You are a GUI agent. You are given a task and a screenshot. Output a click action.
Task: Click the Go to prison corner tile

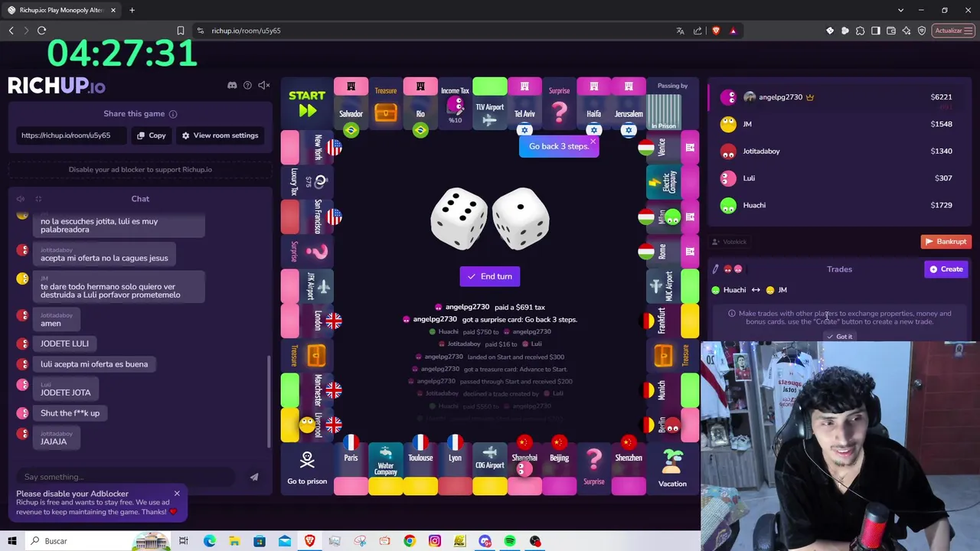307,468
